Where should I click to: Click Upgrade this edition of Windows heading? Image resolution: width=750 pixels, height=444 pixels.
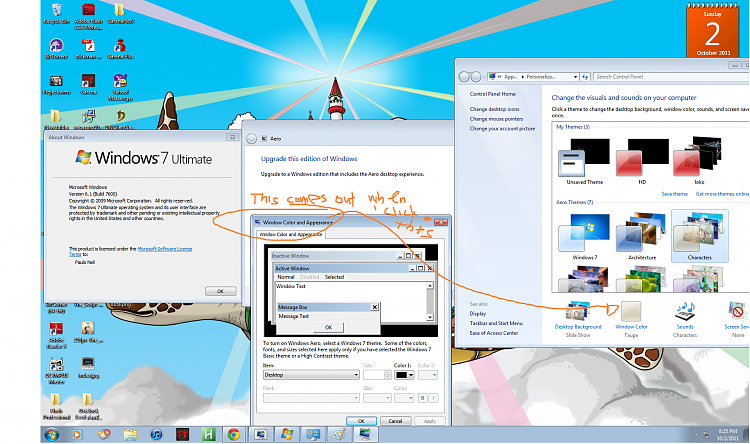click(309, 159)
